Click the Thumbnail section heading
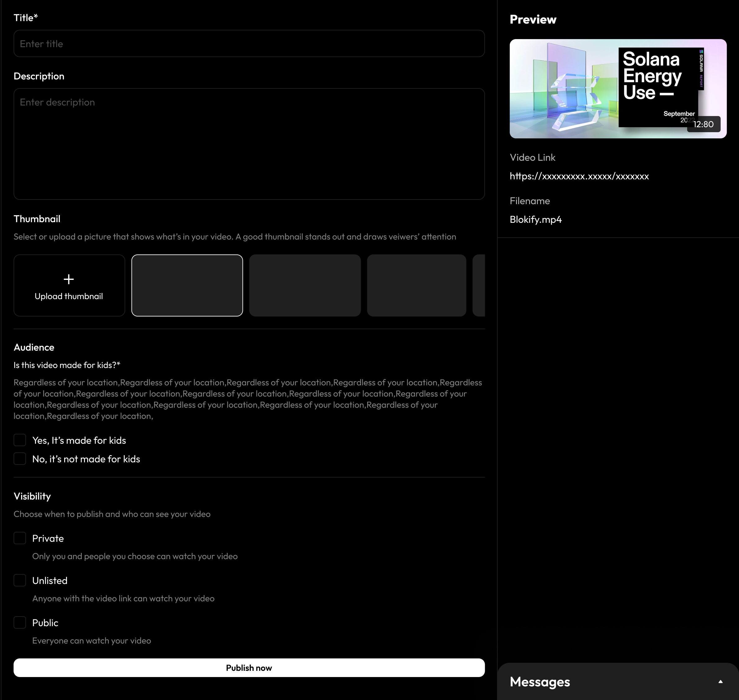Image resolution: width=739 pixels, height=700 pixels. pyautogui.click(x=37, y=219)
